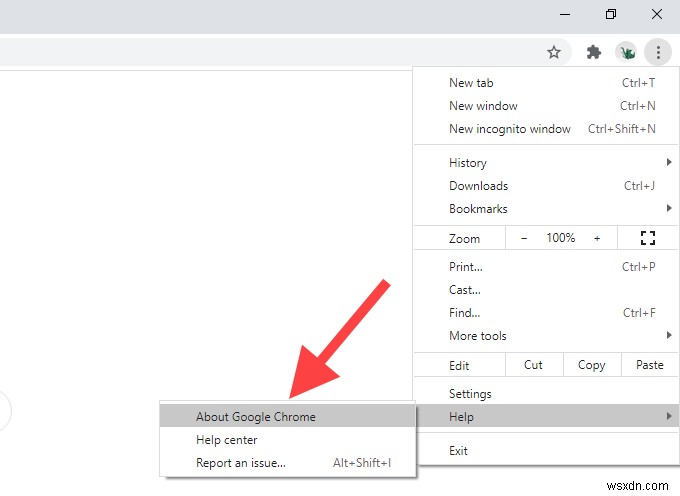Screen dimensions: 680x496
Task: Open the Downloads menu entry
Action: [546, 186]
